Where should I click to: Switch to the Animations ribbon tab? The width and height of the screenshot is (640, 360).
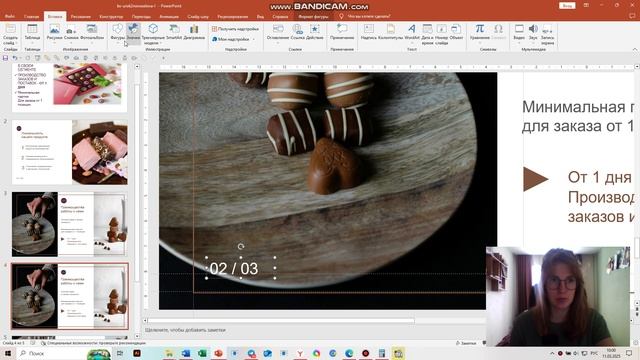[x=169, y=16]
